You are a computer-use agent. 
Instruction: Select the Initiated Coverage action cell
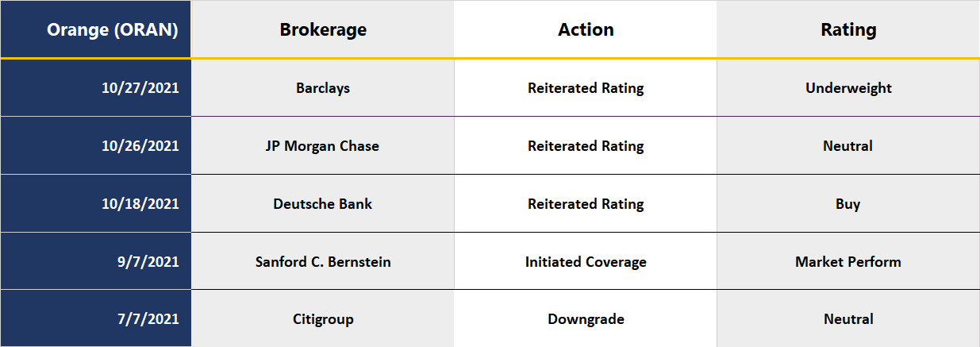[586, 261]
